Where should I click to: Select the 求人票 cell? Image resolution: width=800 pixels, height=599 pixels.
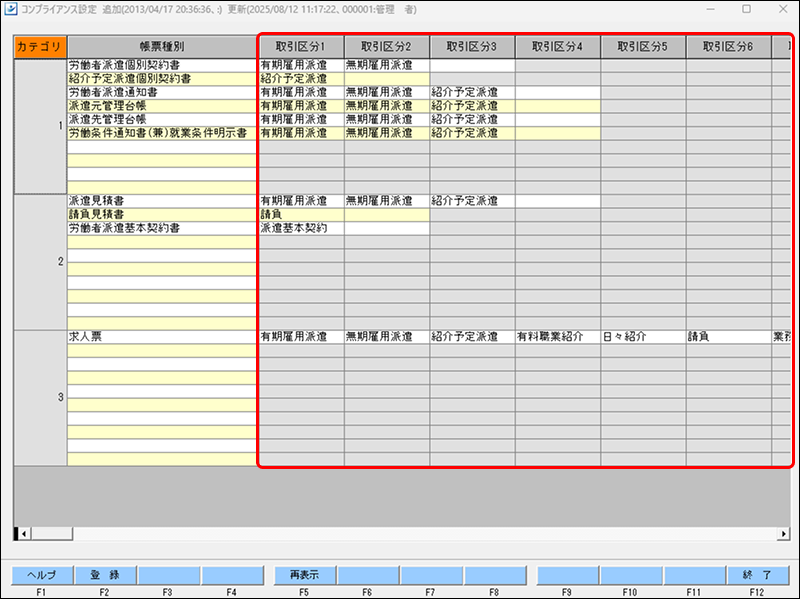click(162, 337)
